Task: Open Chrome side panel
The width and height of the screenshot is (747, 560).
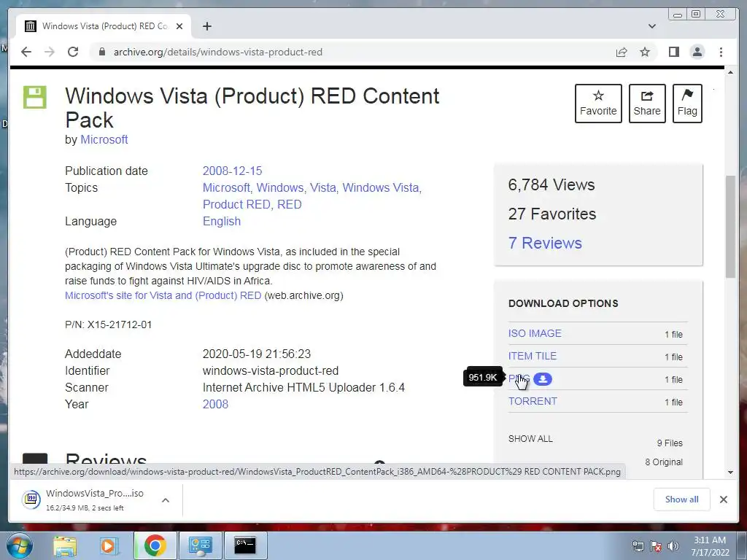Action: (673, 52)
